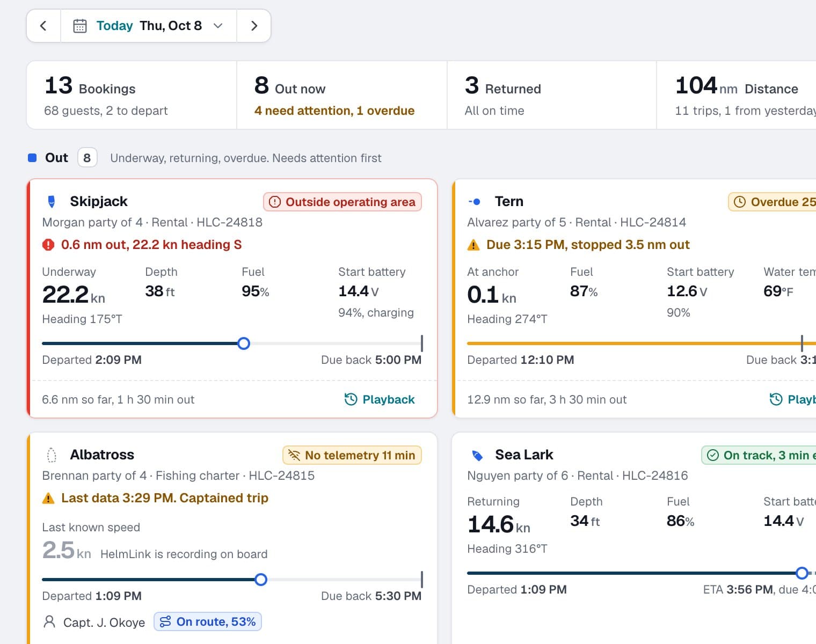Click the Tern vessel name

509,201
